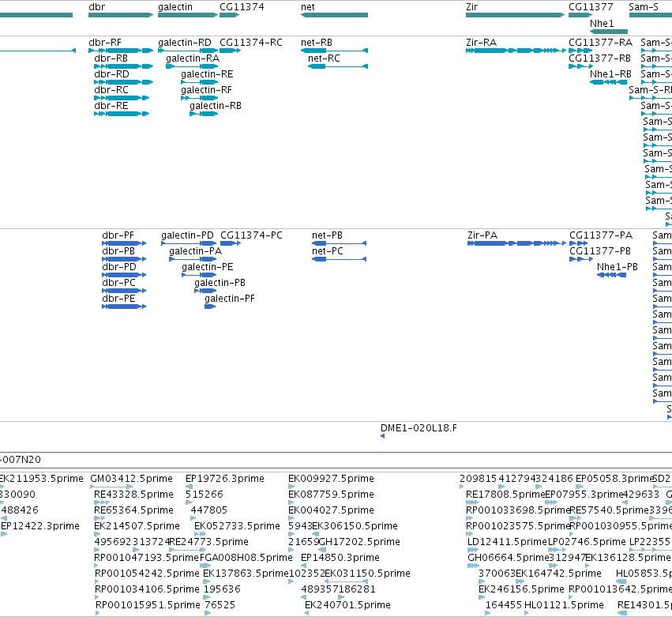
Task: Open EST EK052733.5prime
Action: tap(238, 526)
